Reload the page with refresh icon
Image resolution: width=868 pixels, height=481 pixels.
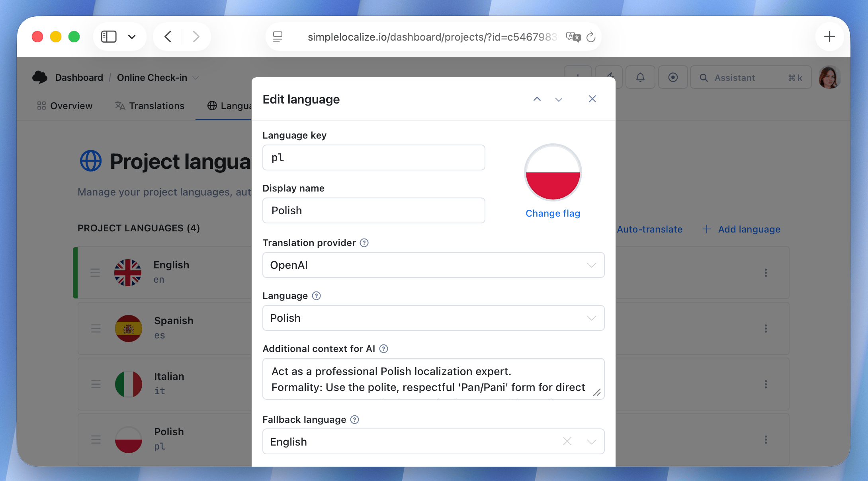(x=591, y=37)
